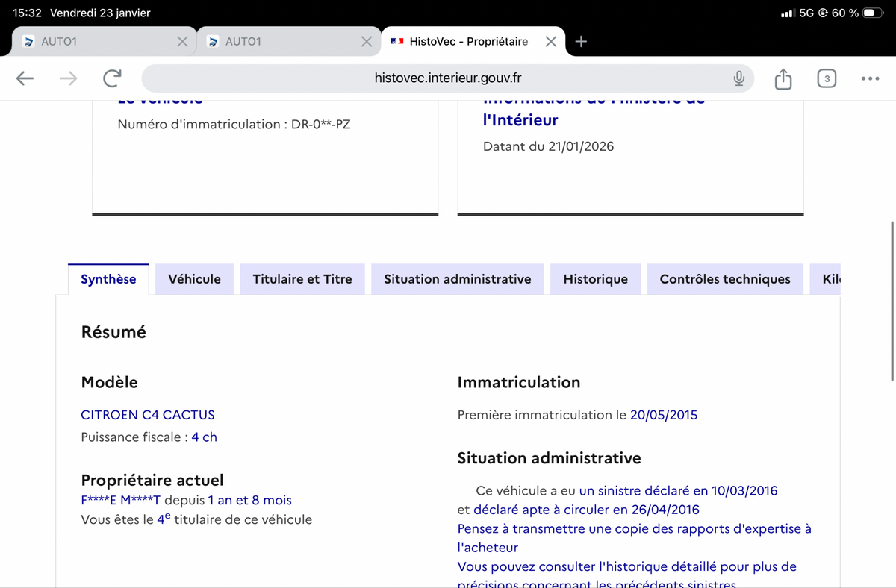The image size is (896, 588).
Task: Open the Véhicule tab
Action: (194, 278)
